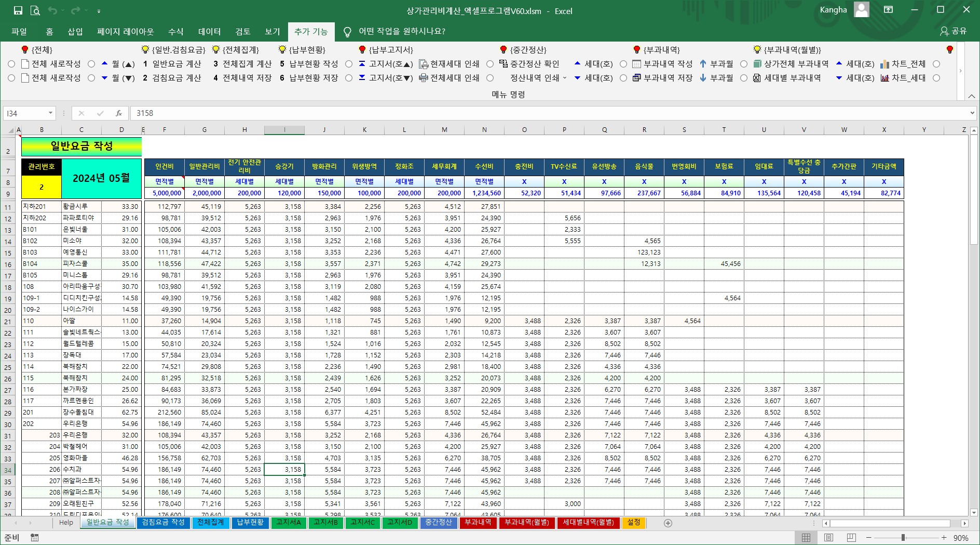Click the {전체} red bulb icon
The height and width of the screenshot is (545, 980).
(x=24, y=50)
